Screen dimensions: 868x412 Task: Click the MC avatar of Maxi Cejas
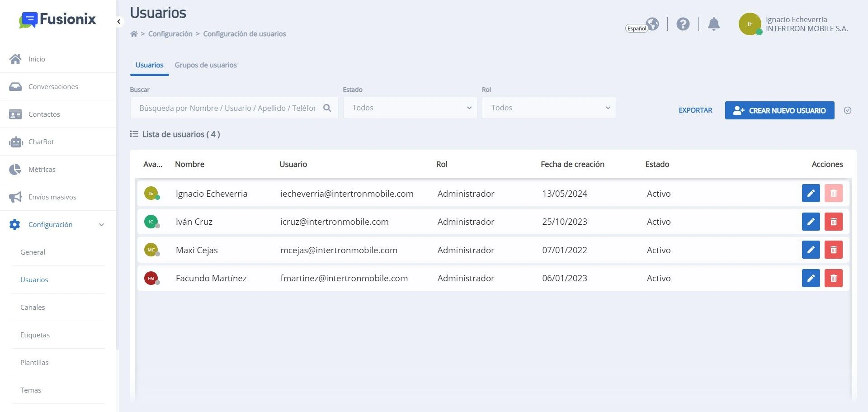151,250
